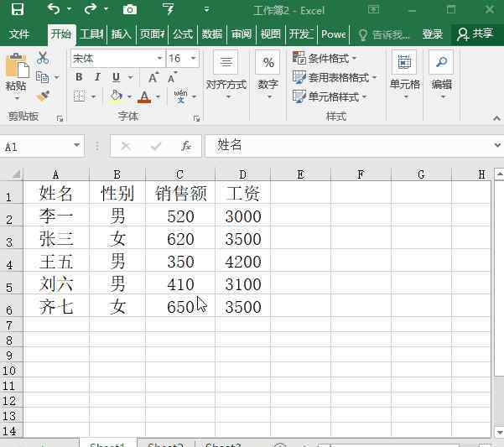Image resolution: width=504 pixels, height=447 pixels.
Task: Open the Name Box dropdown arrow
Action: [x=77, y=146]
